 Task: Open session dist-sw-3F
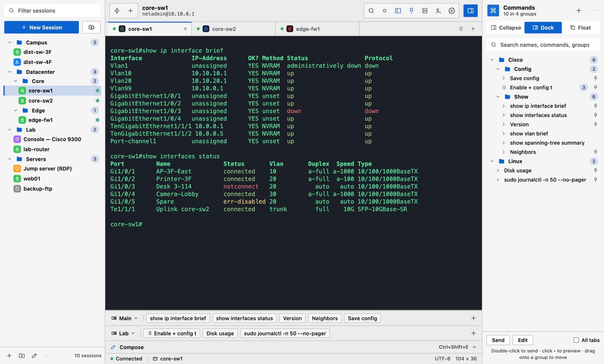pos(53,52)
